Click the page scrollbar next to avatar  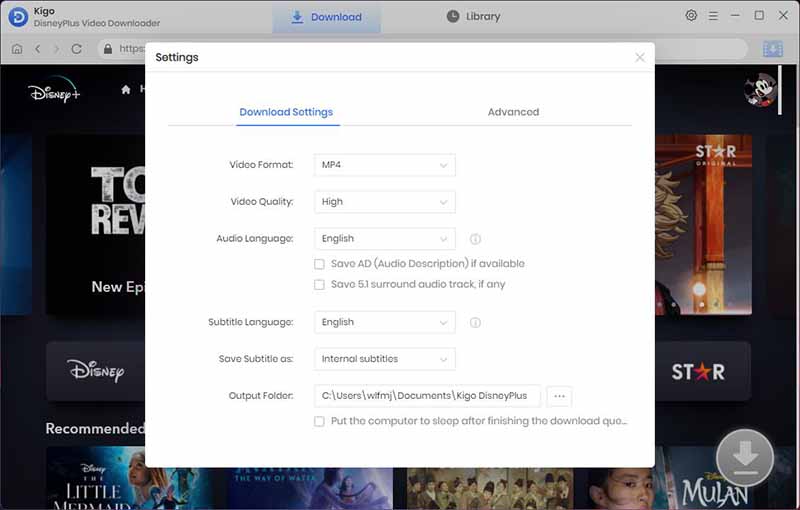[x=780, y=90]
